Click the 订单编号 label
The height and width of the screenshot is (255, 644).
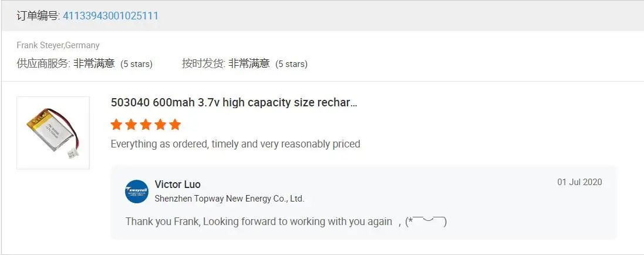(x=38, y=16)
